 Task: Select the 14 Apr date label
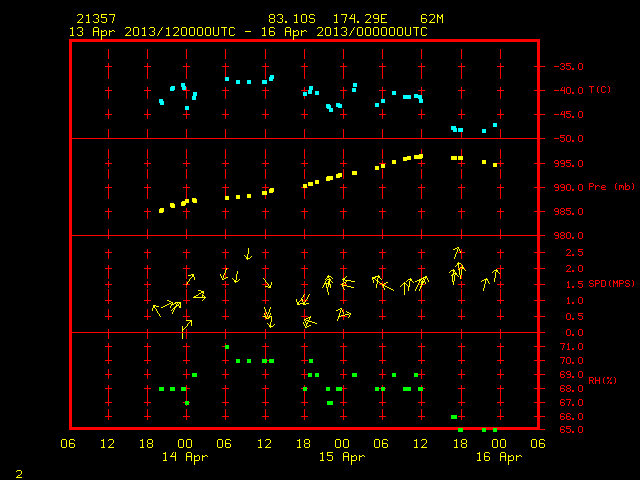pos(185,457)
